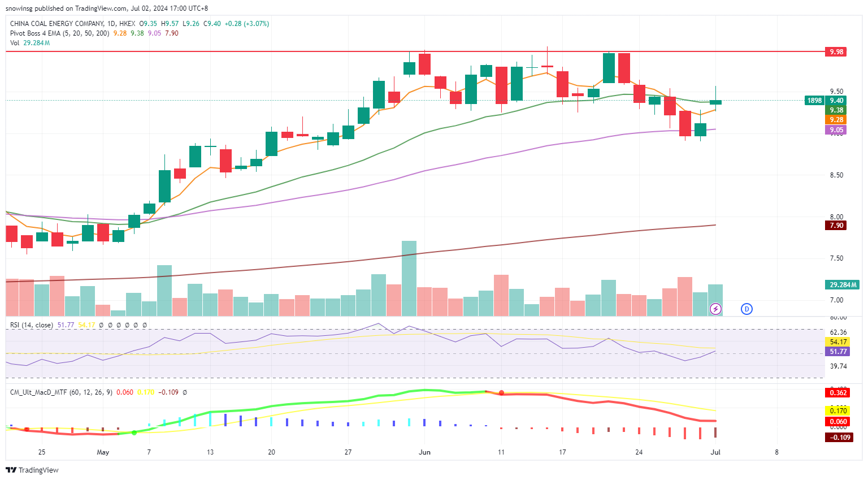Click the green crossover dot on MACD line
This screenshot has height=480, width=868.
click(x=134, y=433)
